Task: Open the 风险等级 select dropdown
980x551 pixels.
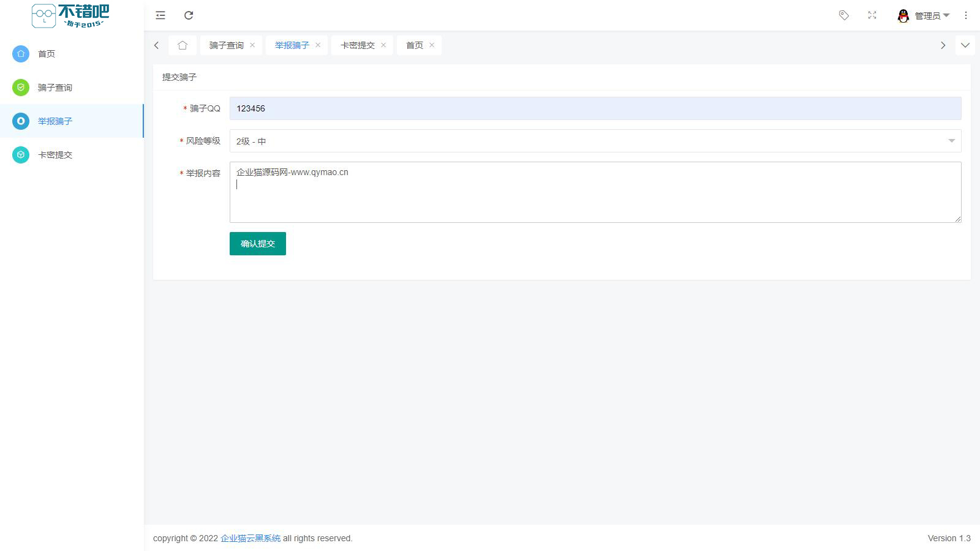Action: coord(595,141)
